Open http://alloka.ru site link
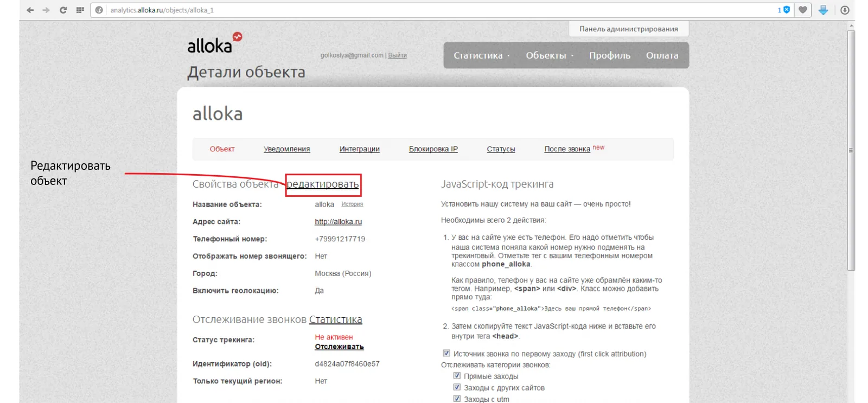Image resolution: width=868 pixels, height=403 pixels. click(338, 221)
